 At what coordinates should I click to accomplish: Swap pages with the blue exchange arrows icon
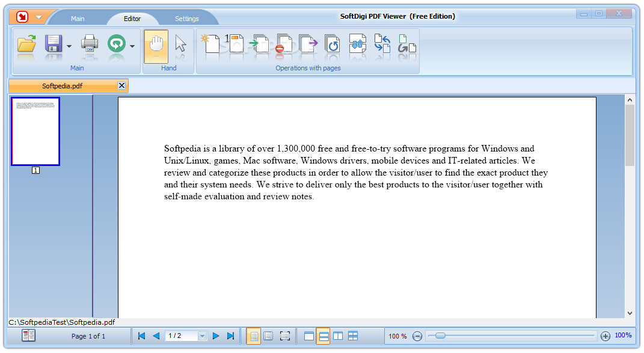382,43
